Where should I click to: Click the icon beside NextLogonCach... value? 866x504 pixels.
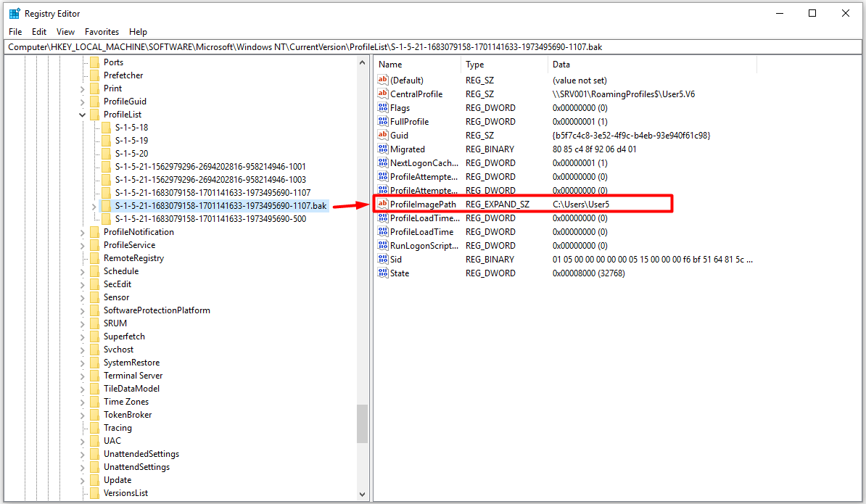(x=382, y=163)
